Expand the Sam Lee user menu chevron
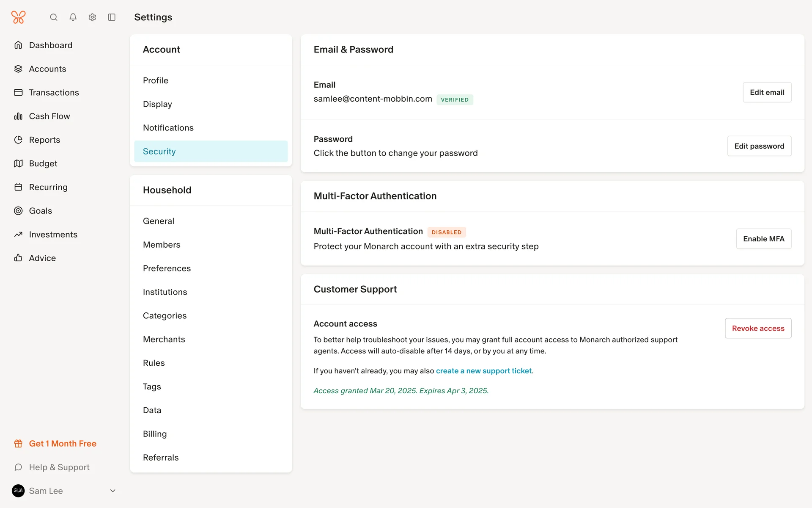The width and height of the screenshot is (812, 508). pos(112,491)
